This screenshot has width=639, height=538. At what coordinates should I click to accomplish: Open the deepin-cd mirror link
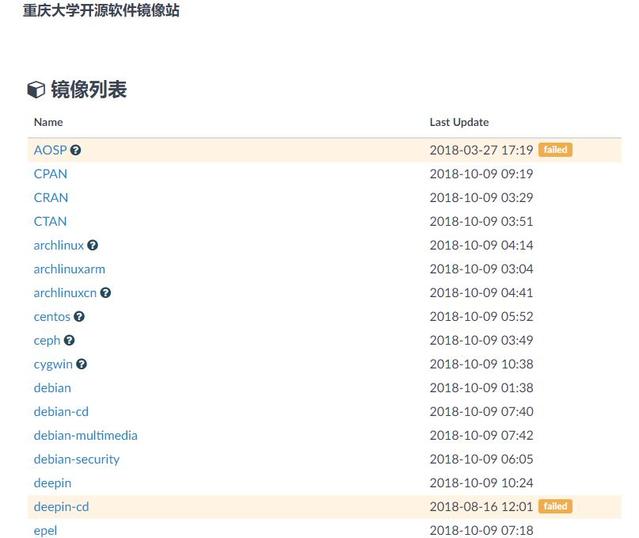click(61, 507)
